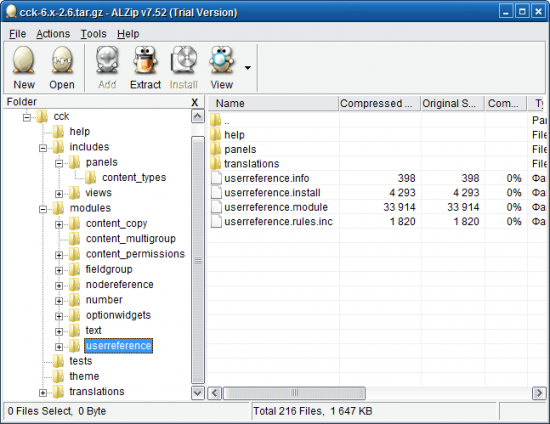This screenshot has height=424, width=550.
Task: Select the tests folder in tree
Action: 81,361
